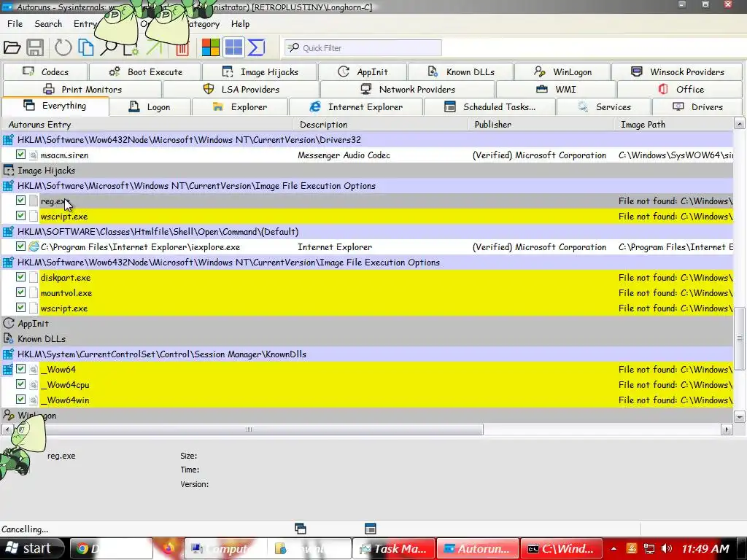Open the WMI tab
The height and width of the screenshot is (560, 747).
[556, 90]
